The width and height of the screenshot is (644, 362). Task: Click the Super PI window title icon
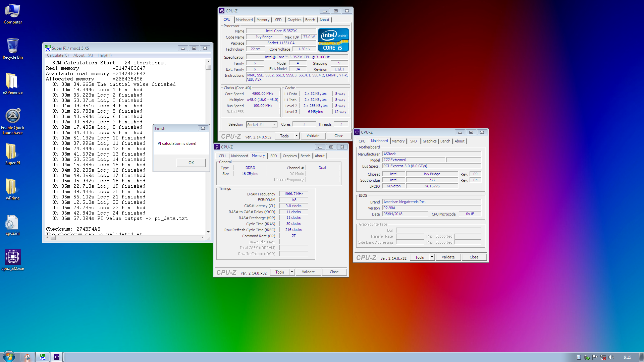pyautogui.click(x=48, y=48)
